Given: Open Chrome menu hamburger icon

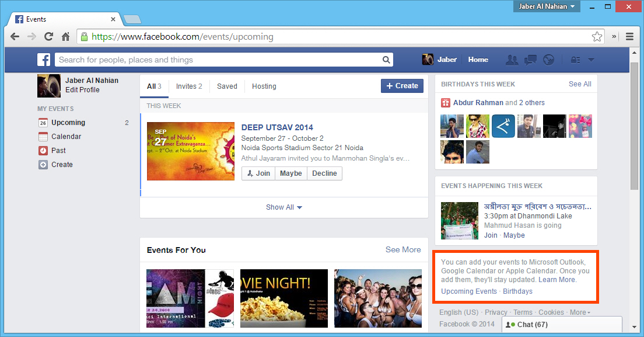Looking at the screenshot, I should (630, 36).
